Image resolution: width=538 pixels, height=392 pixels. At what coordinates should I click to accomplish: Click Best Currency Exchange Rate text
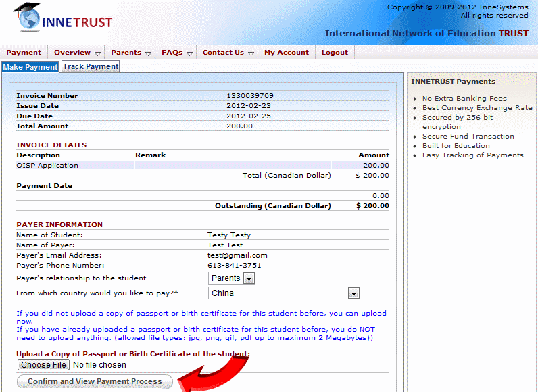click(477, 107)
